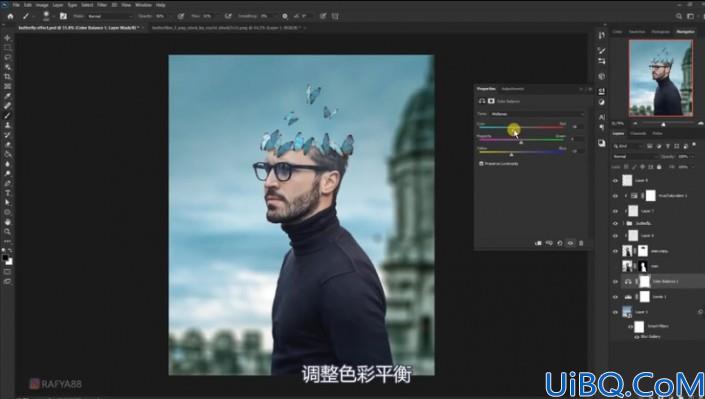Click the Navigator preview thumbnail
This screenshot has height=399, width=705.
click(x=660, y=78)
